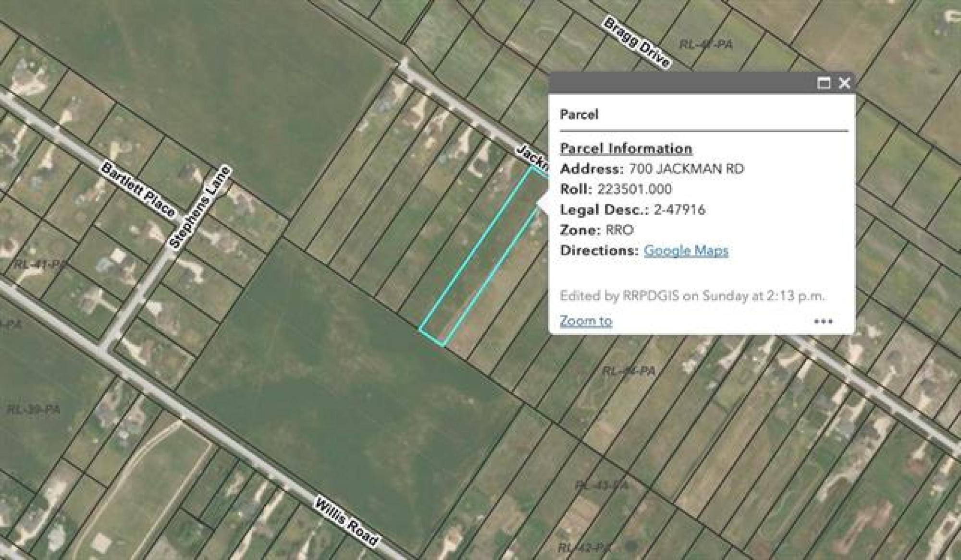The height and width of the screenshot is (560, 961).
Task: Click the Edited by RRPDGIS note
Action: tap(692, 296)
